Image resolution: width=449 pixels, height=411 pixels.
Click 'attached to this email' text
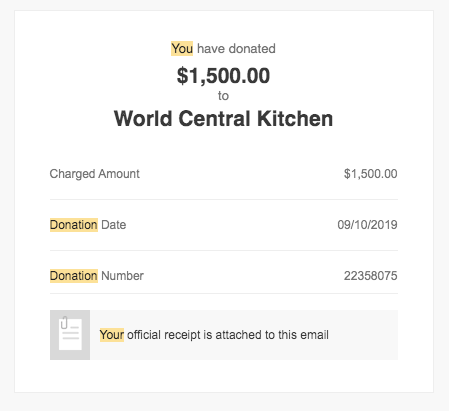click(x=272, y=335)
